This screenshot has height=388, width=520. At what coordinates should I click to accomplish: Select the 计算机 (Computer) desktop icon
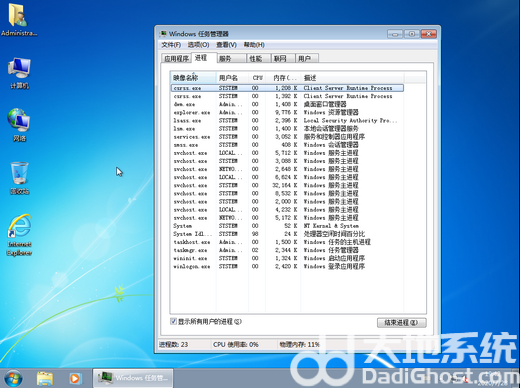coord(19,73)
